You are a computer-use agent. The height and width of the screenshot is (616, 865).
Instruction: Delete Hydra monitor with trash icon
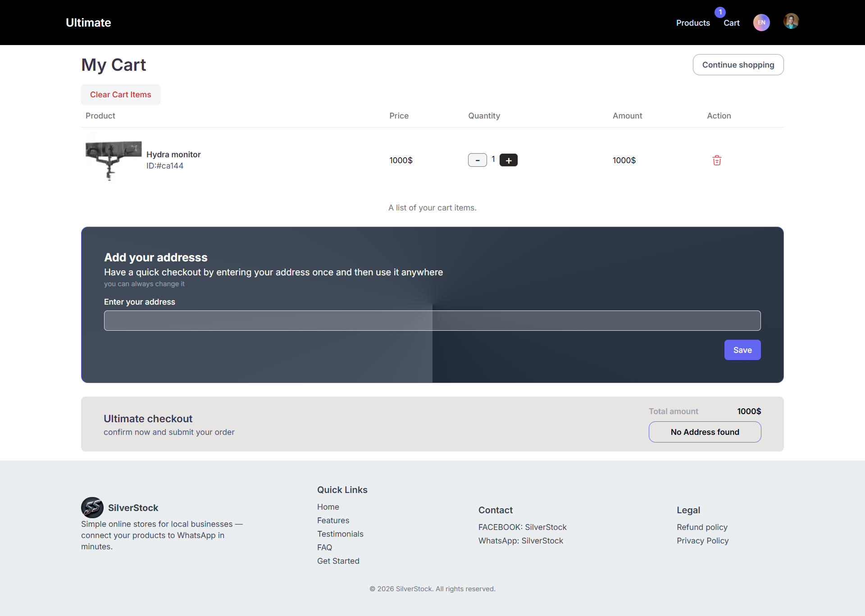coord(717,160)
